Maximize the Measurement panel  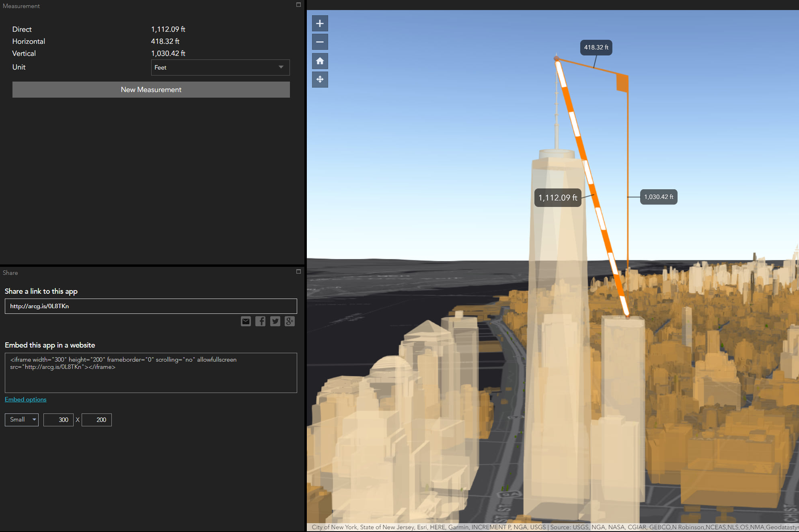click(x=298, y=5)
